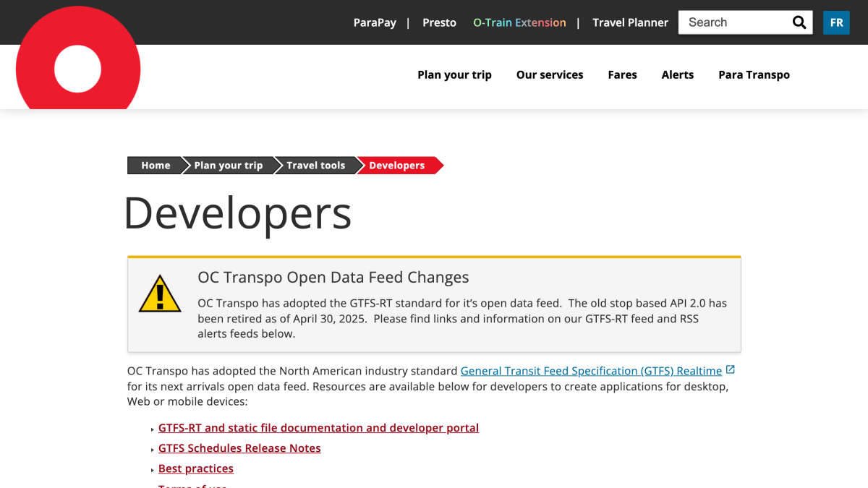Open the O-Train Extension link
This screenshot has height=488, width=868.
click(519, 22)
